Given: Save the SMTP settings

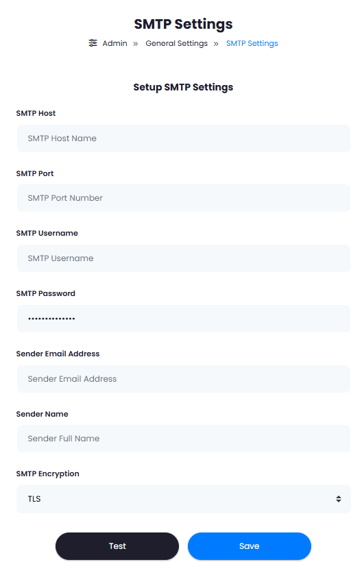Looking at the screenshot, I should pos(249,546).
